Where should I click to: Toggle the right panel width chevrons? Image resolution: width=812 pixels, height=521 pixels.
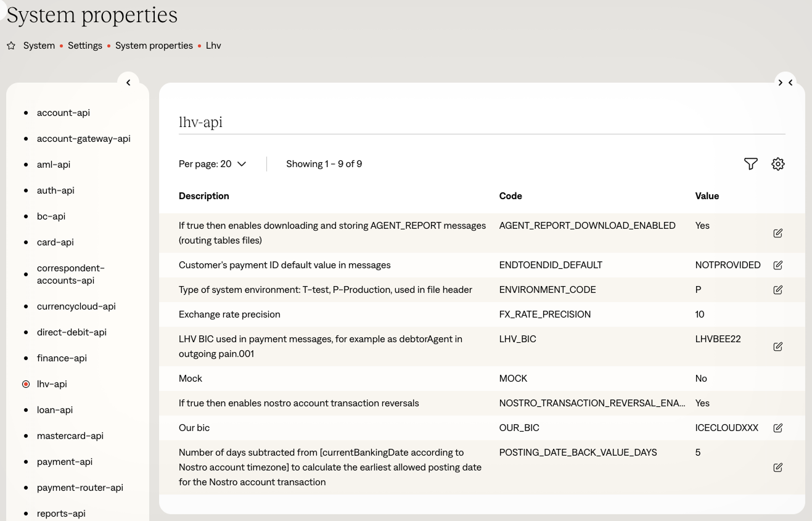(785, 83)
